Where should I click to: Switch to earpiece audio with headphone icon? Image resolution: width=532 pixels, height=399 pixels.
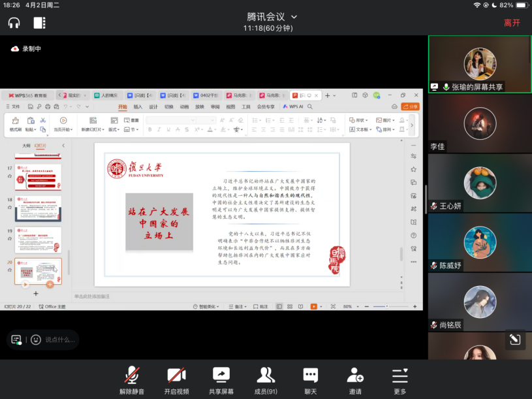coord(14,23)
